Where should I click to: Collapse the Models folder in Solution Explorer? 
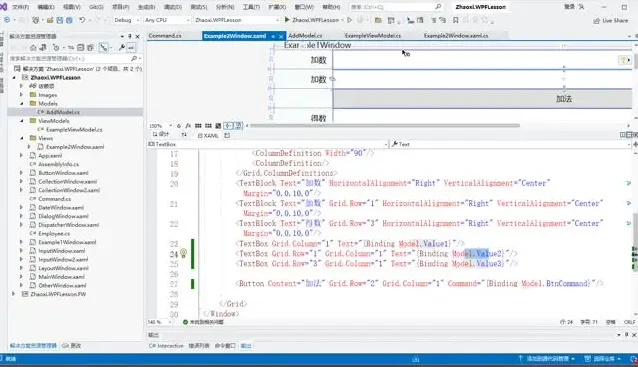coord(22,103)
